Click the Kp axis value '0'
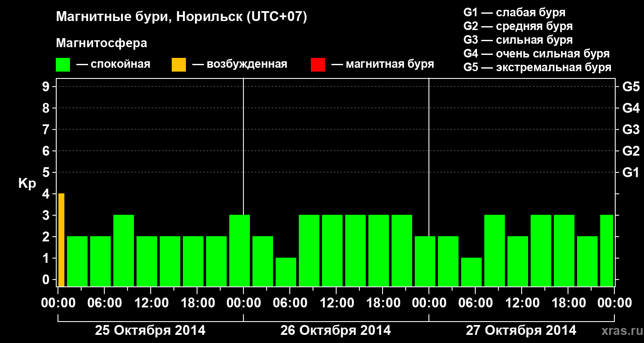 [47, 280]
